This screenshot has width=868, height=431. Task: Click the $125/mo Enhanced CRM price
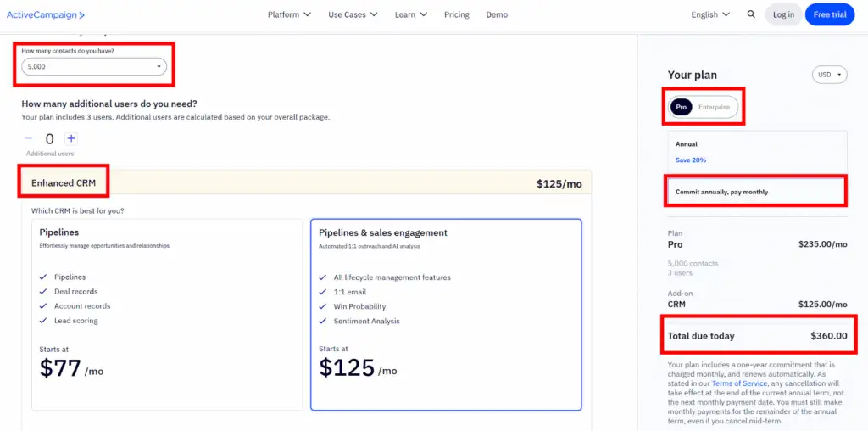point(559,184)
